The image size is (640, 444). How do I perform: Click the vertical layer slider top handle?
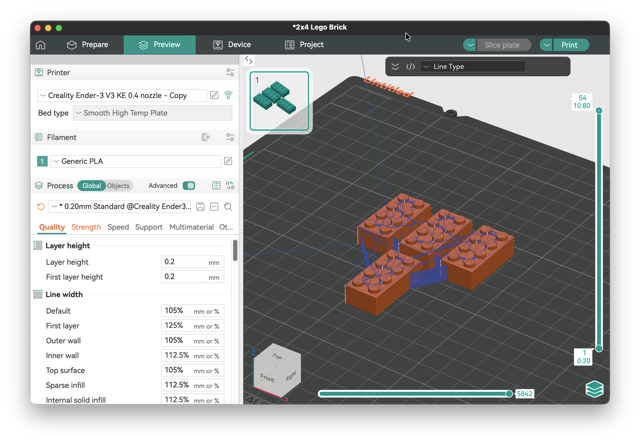tap(599, 111)
